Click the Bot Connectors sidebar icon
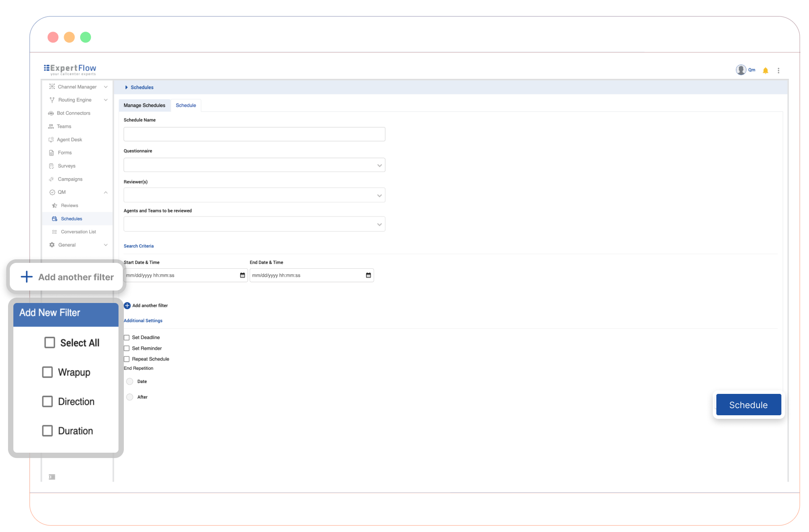 [51, 113]
